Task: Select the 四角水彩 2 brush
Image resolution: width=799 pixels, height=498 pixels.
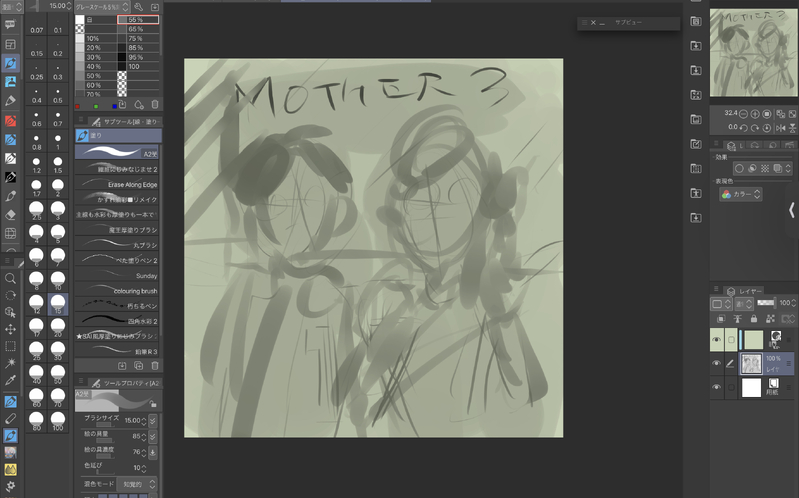Action: (117, 321)
